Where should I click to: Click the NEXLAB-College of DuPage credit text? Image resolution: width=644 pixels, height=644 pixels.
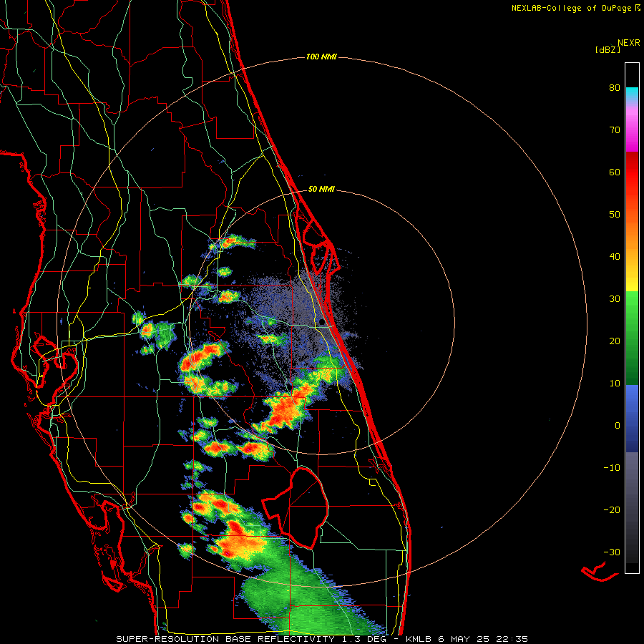[x=575, y=8]
